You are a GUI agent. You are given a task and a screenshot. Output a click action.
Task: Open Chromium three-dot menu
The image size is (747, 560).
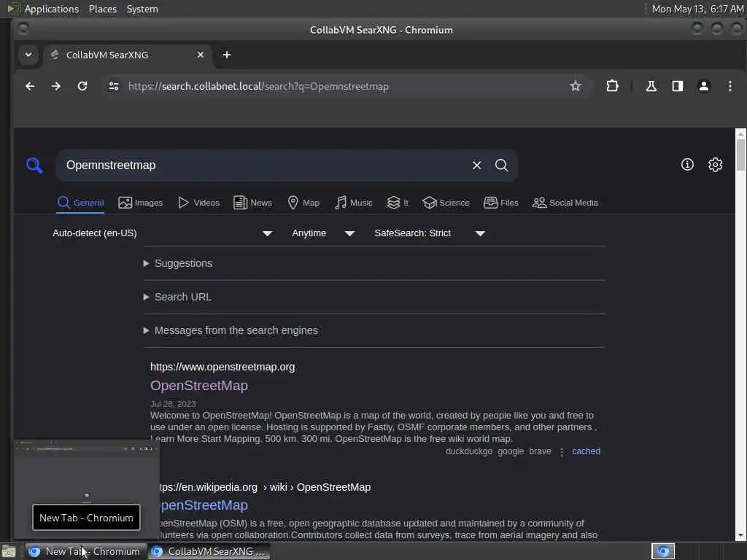[729, 86]
